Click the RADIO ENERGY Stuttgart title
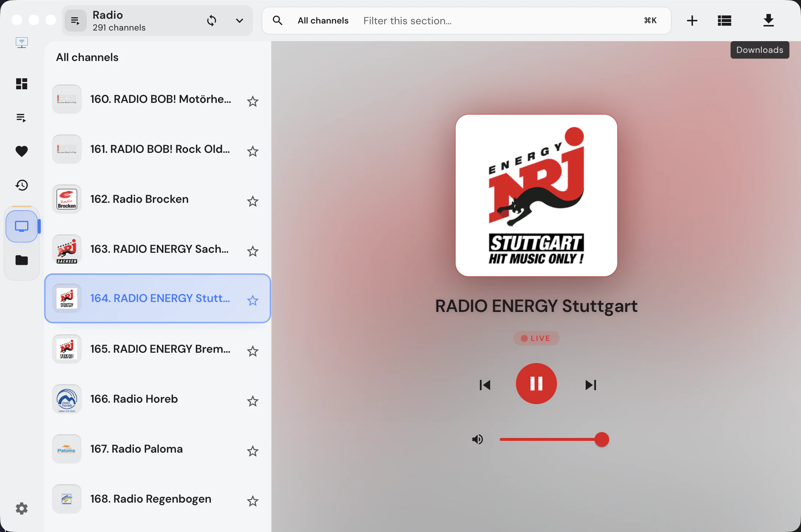 [536, 306]
